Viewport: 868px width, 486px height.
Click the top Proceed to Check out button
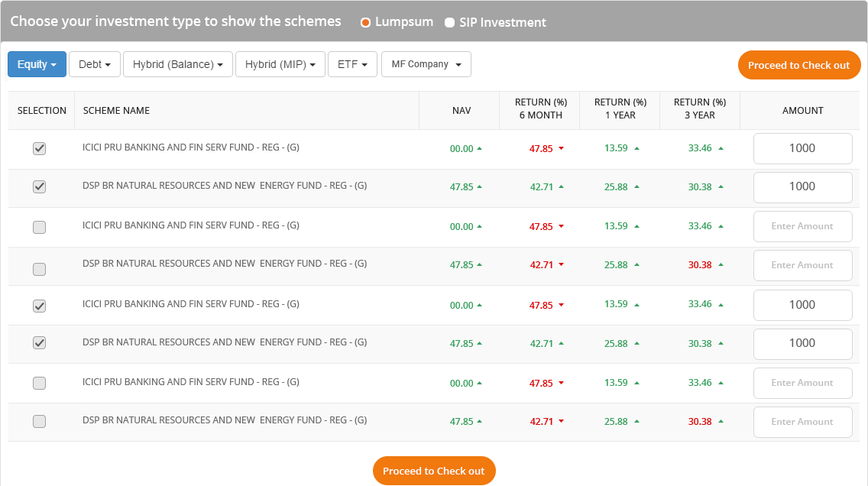click(x=798, y=65)
